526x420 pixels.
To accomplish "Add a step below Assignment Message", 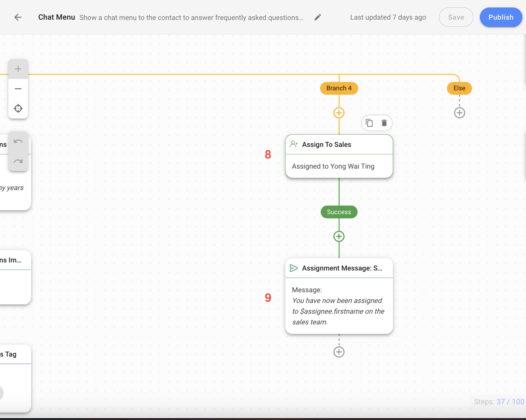I will (x=339, y=352).
